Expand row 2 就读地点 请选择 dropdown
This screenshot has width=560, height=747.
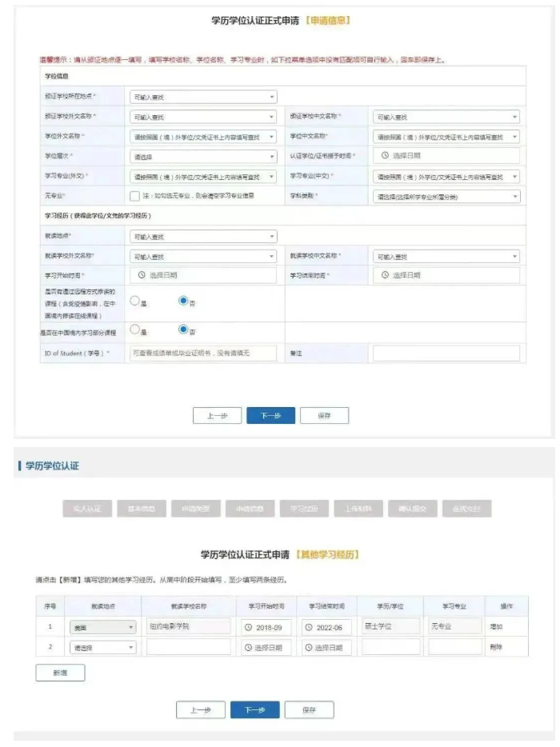102,648
